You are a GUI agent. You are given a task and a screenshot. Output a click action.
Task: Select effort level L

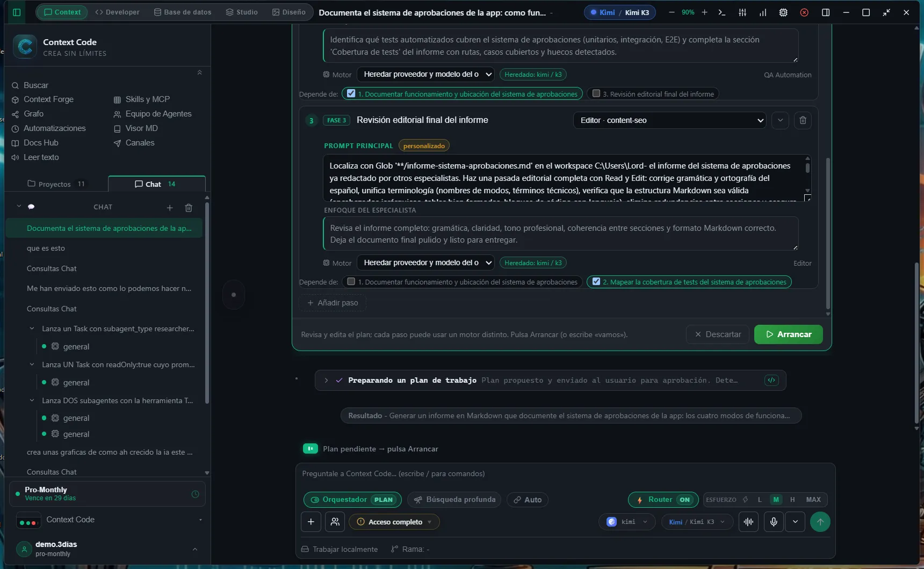click(x=760, y=500)
